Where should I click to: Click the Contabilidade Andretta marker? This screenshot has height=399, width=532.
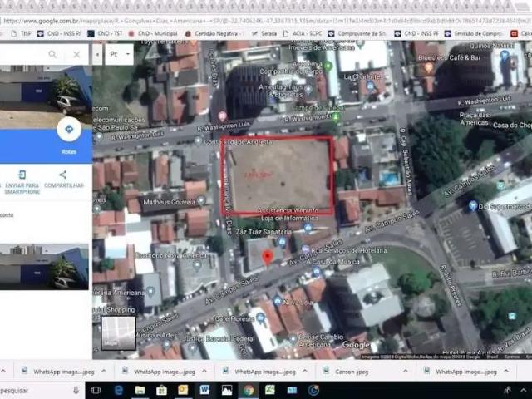point(198,140)
